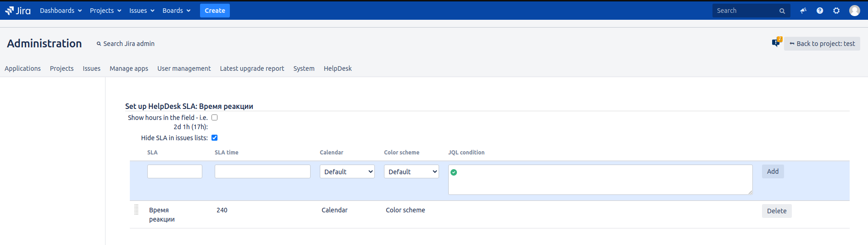Expand the Dashboards menu
The height and width of the screenshot is (245, 868).
click(61, 11)
